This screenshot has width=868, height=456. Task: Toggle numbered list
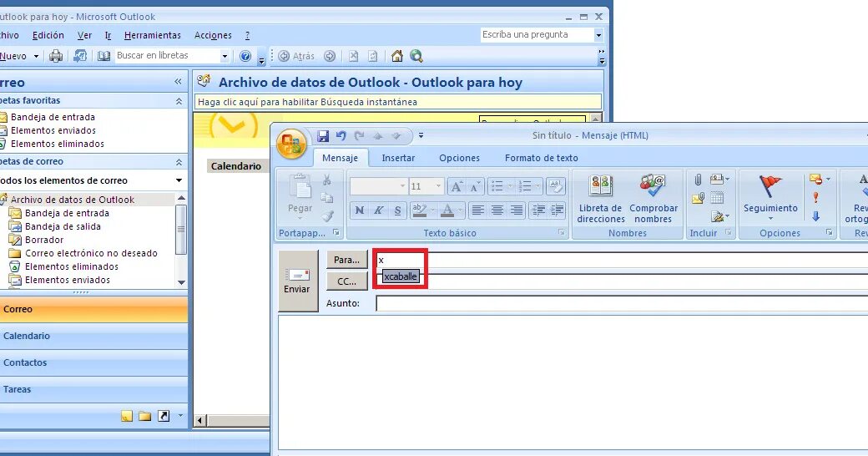524,186
